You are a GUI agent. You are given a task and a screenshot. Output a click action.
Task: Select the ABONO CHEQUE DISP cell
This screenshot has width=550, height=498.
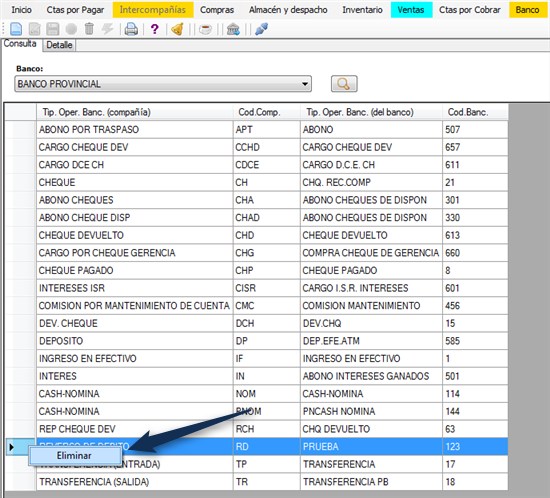[x=135, y=218]
